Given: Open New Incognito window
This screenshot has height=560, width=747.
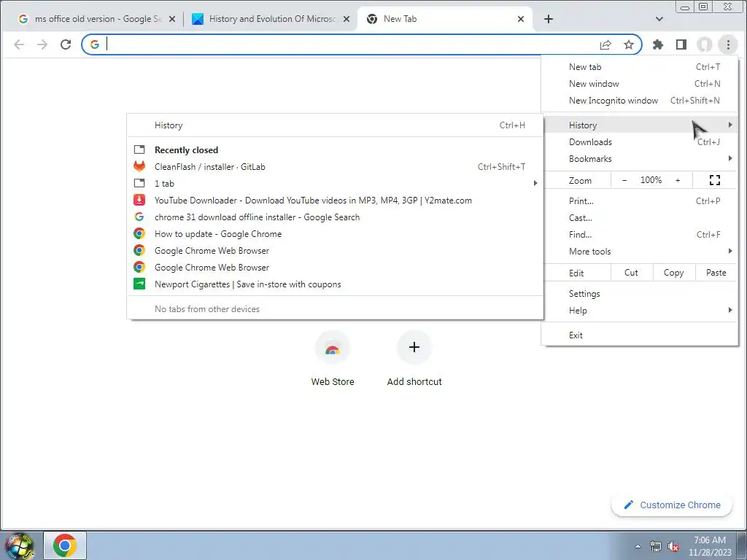Looking at the screenshot, I should pos(639,101).
